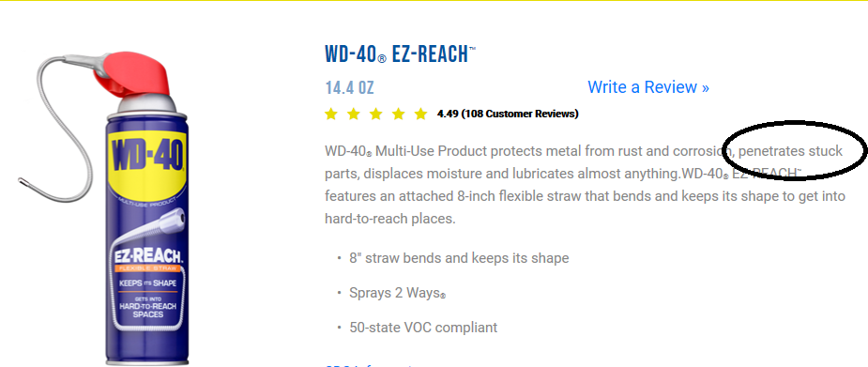Click the first yellow rating star

331,114
